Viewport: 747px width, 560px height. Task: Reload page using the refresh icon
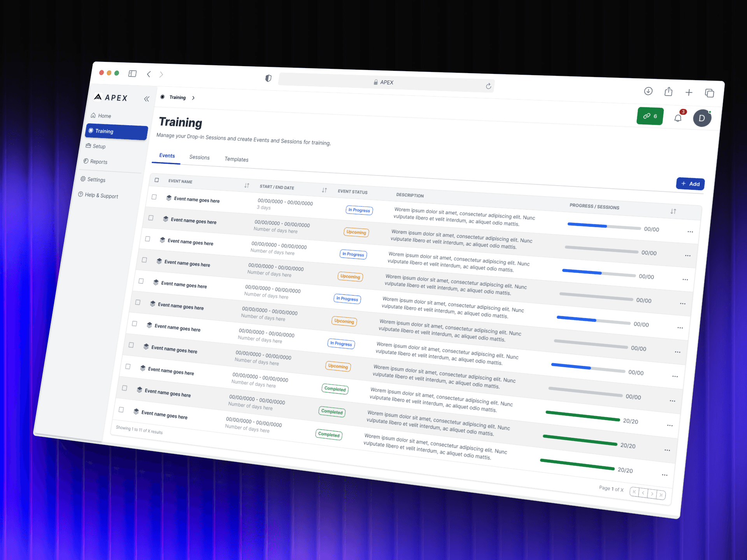[488, 86]
